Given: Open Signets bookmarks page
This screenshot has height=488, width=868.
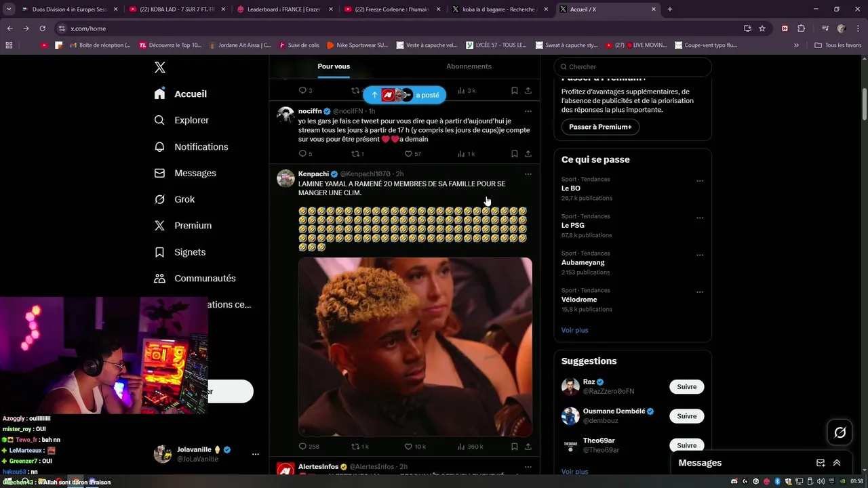Looking at the screenshot, I should tap(180, 251).
